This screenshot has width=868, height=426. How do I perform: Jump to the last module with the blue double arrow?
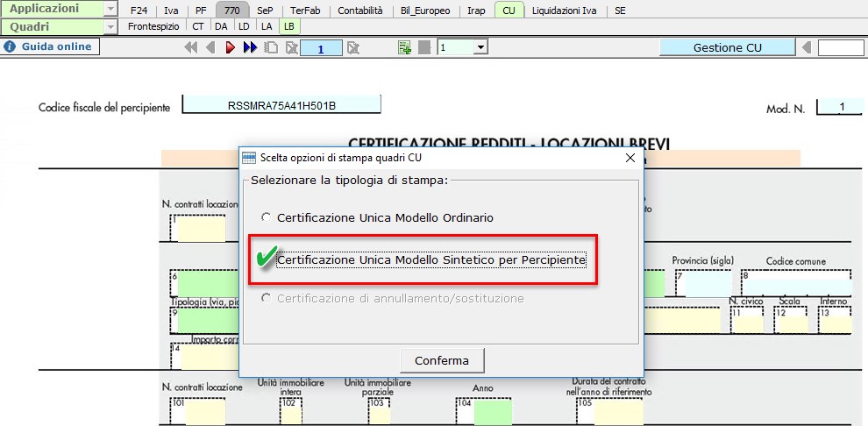coord(250,47)
